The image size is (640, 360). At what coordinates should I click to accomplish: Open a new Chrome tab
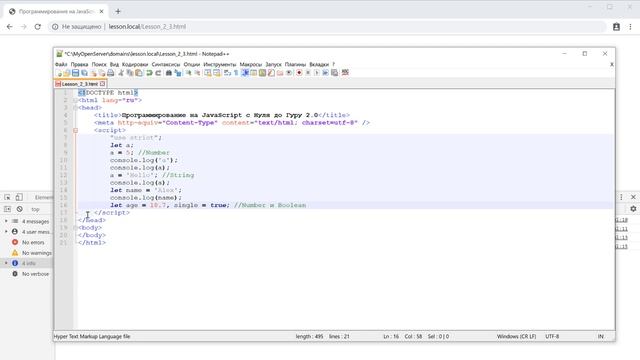(118, 11)
